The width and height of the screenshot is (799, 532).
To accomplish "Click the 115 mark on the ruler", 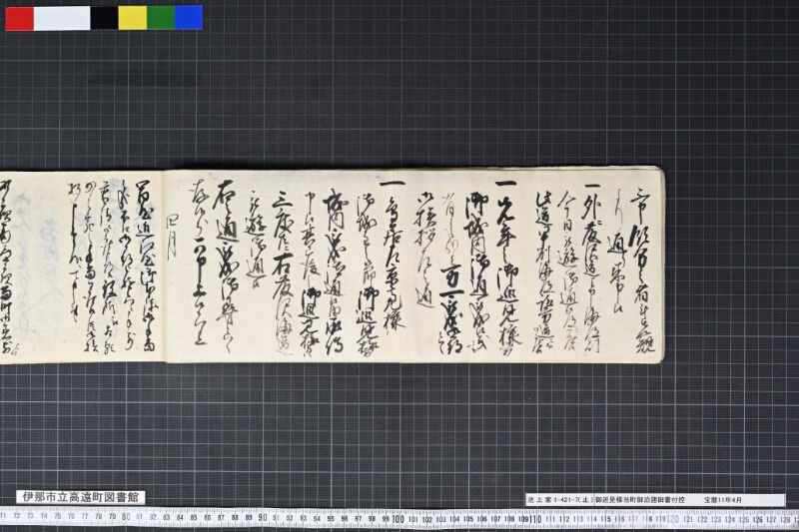I will [x=605, y=520].
